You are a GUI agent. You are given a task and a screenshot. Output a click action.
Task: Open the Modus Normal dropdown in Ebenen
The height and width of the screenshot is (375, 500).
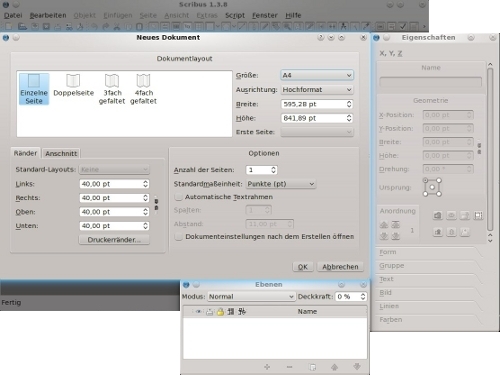pos(251,296)
